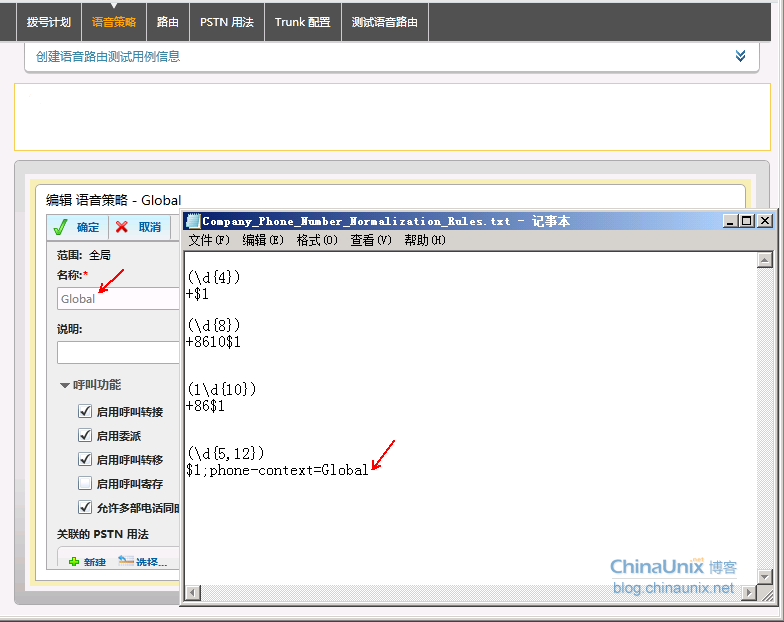Open the Notepad 帮助(H) menu
The image size is (784, 622).
pyautogui.click(x=424, y=240)
